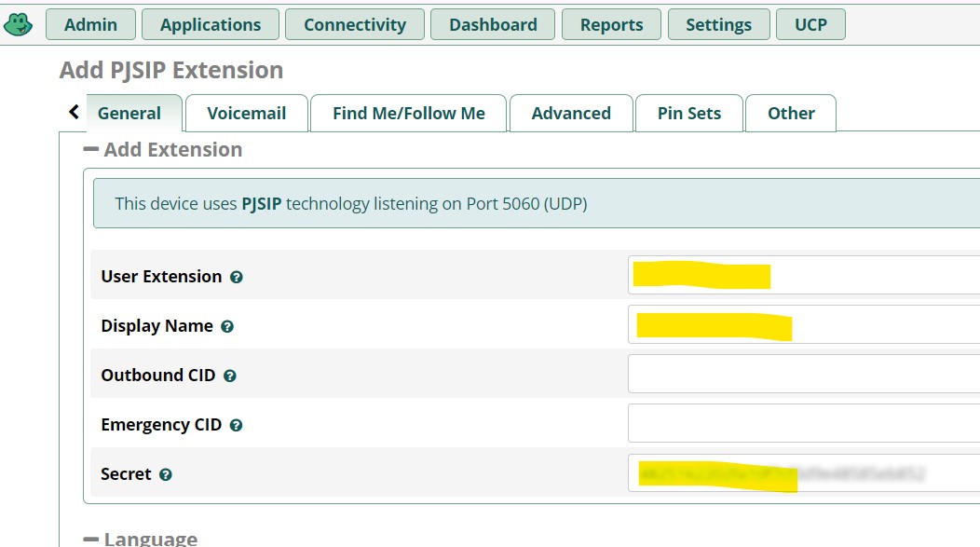Switch to the Find Me/Follow Me tab
The height and width of the screenshot is (547, 980).
(408, 114)
